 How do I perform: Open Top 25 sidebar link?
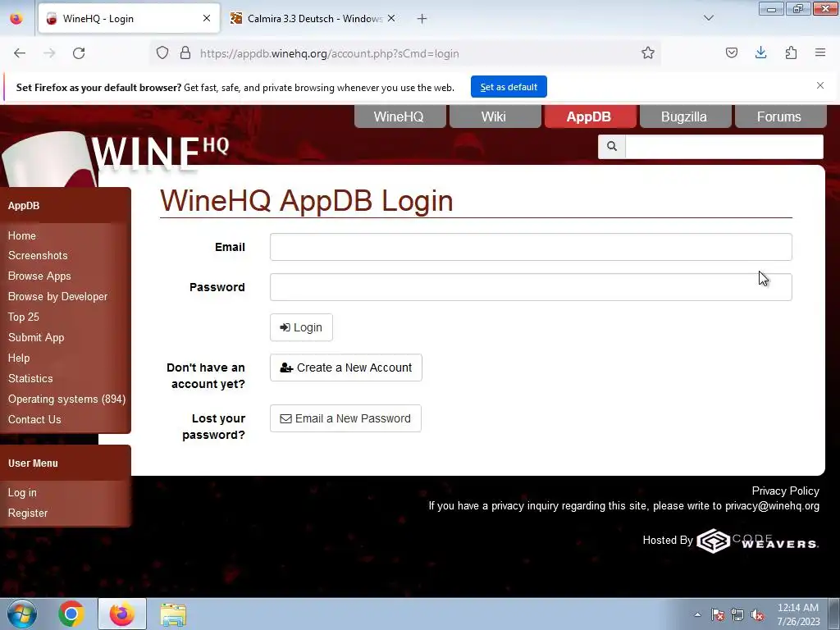click(24, 317)
